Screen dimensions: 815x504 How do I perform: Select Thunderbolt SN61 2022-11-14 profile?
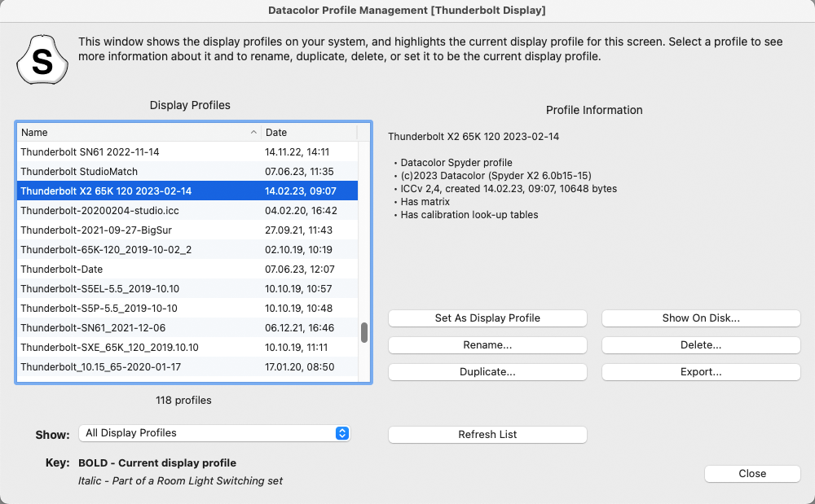187,152
